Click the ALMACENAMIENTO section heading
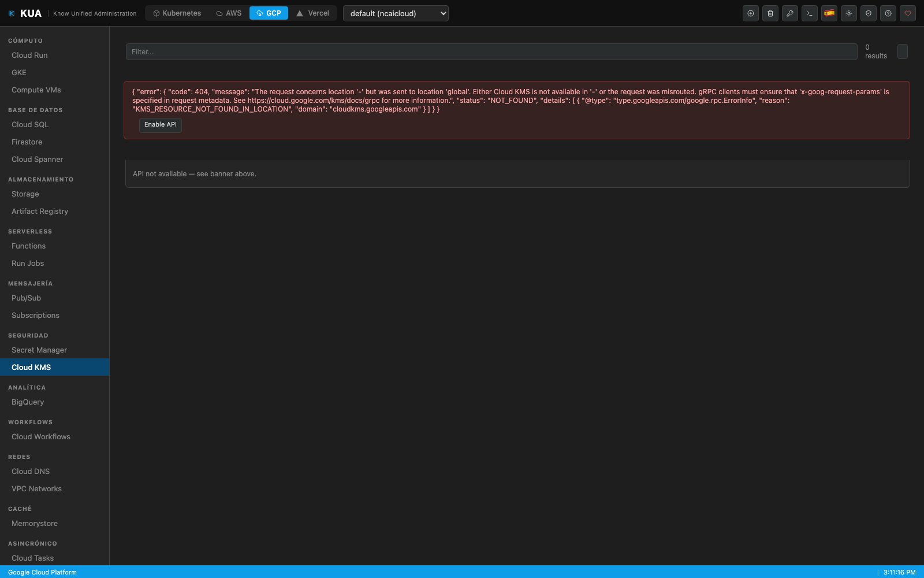This screenshot has width=924, height=578. (40, 180)
